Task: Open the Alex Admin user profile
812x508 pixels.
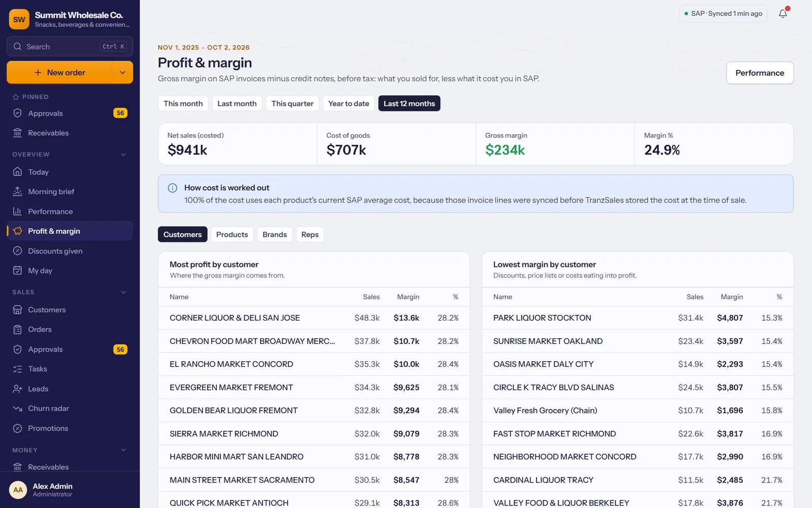Action: [x=70, y=490]
